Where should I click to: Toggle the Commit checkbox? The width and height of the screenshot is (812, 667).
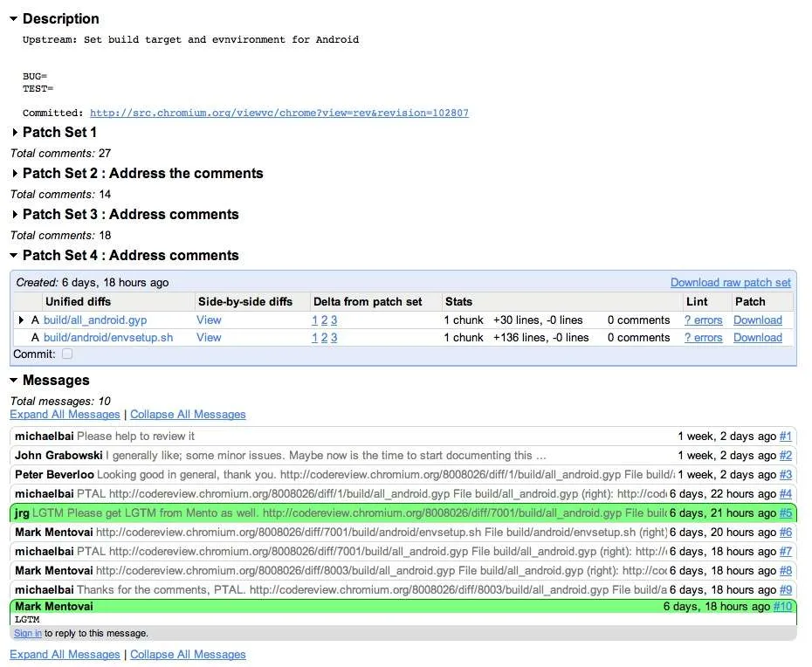(67, 354)
